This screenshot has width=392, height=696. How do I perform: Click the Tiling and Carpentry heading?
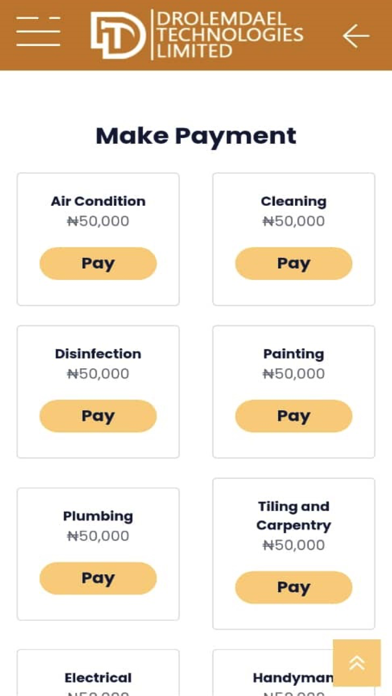(x=293, y=516)
